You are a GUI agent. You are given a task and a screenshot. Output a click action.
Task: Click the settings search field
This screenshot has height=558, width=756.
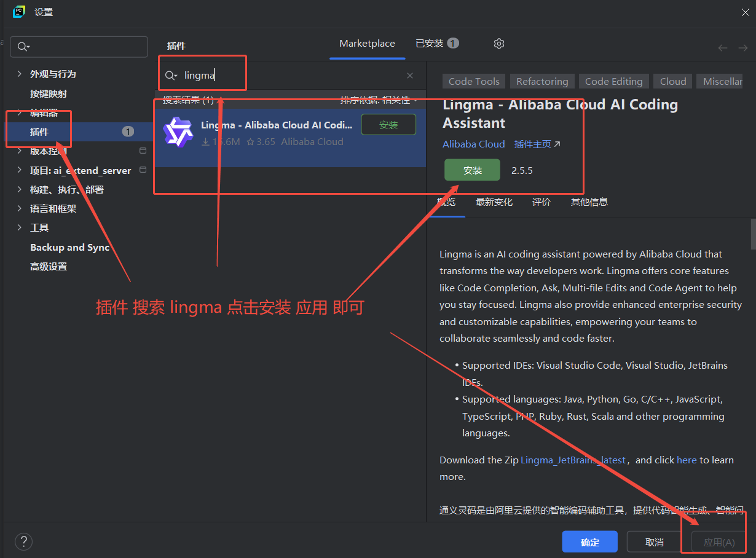point(79,47)
